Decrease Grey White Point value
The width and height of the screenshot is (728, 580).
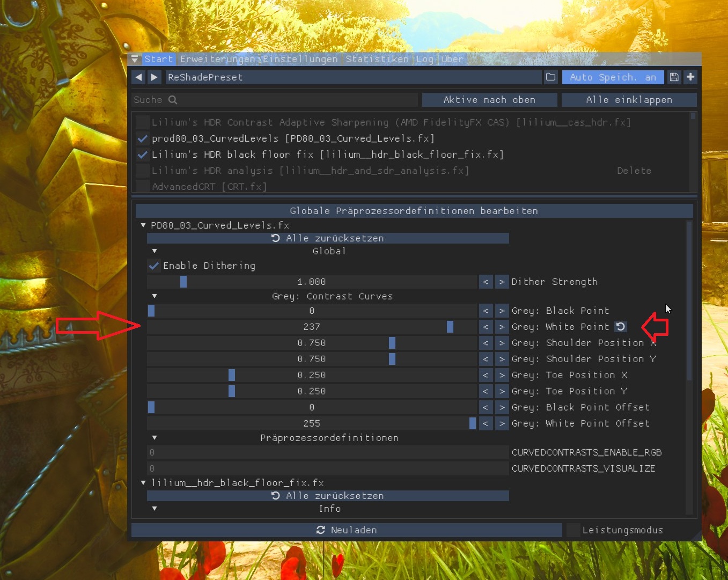[x=486, y=327]
